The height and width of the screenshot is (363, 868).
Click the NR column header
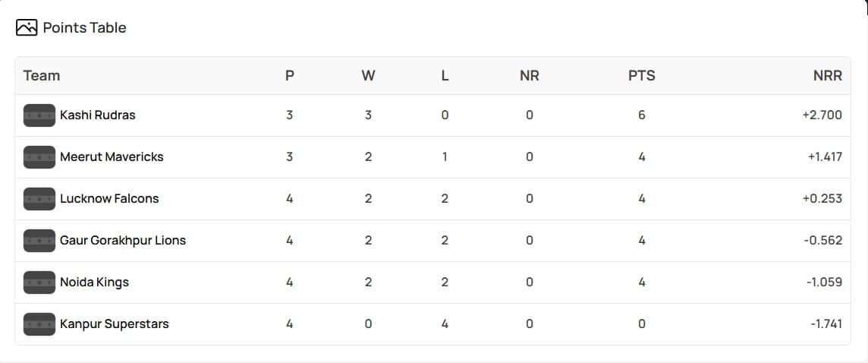pyautogui.click(x=530, y=76)
